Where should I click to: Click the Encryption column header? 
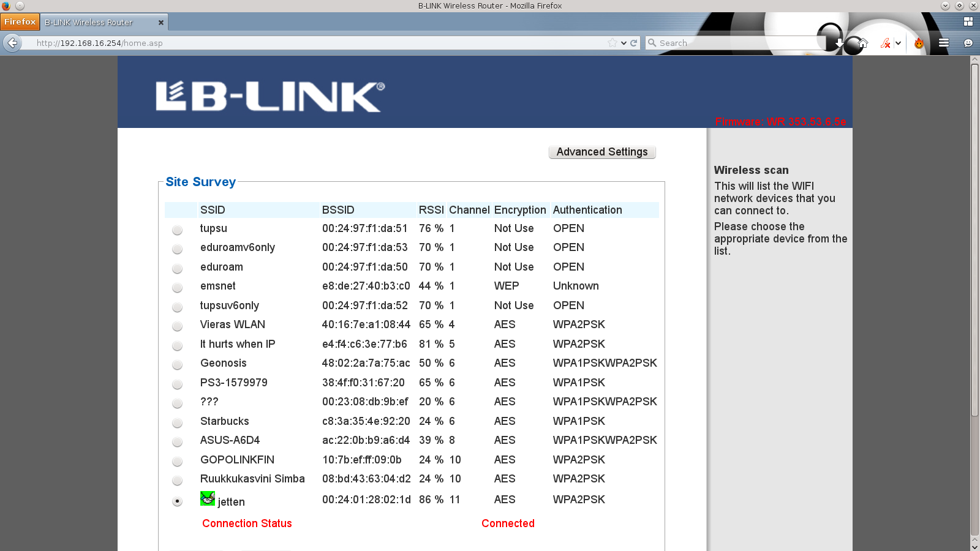click(520, 210)
